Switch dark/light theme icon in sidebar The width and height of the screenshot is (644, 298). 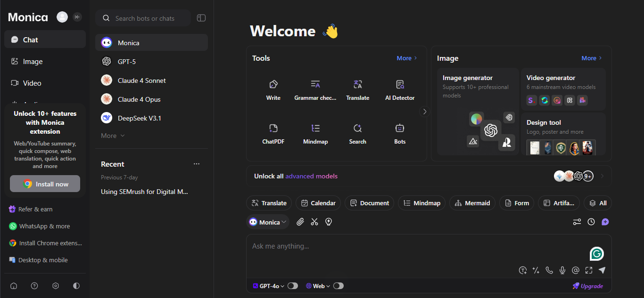[76, 286]
